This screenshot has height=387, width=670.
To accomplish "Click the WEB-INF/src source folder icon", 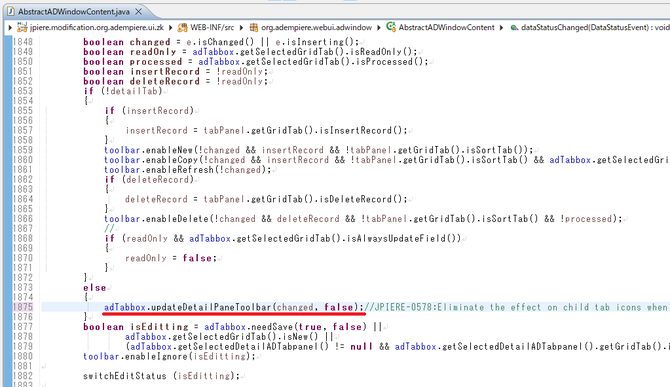I will pyautogui.click(x=182, y=28).
